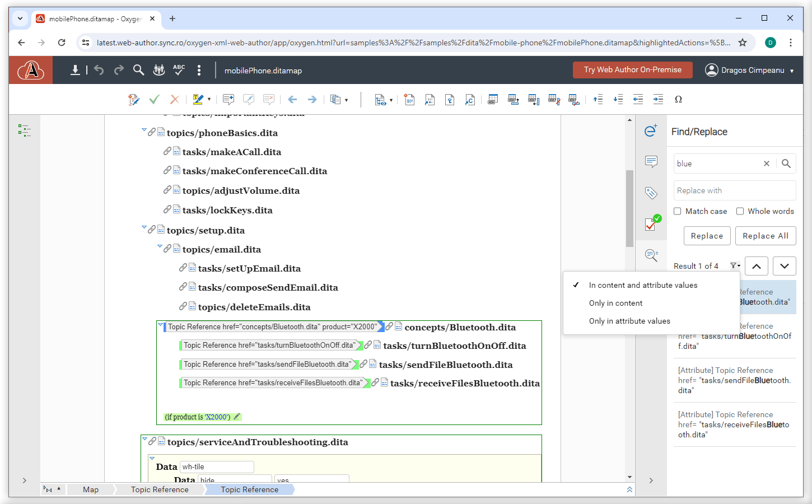The image size is (812, 504).
Task: Open the Validation side panel icon
Action: 651,224
